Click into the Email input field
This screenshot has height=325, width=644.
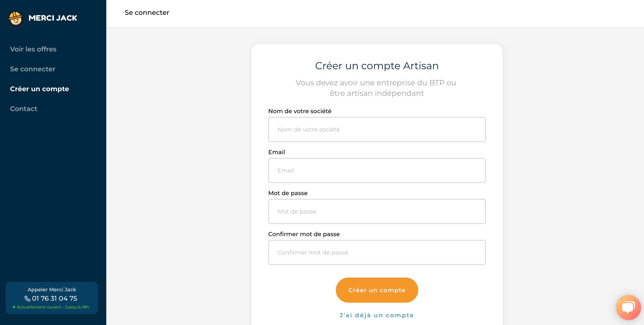coord(377,170)
